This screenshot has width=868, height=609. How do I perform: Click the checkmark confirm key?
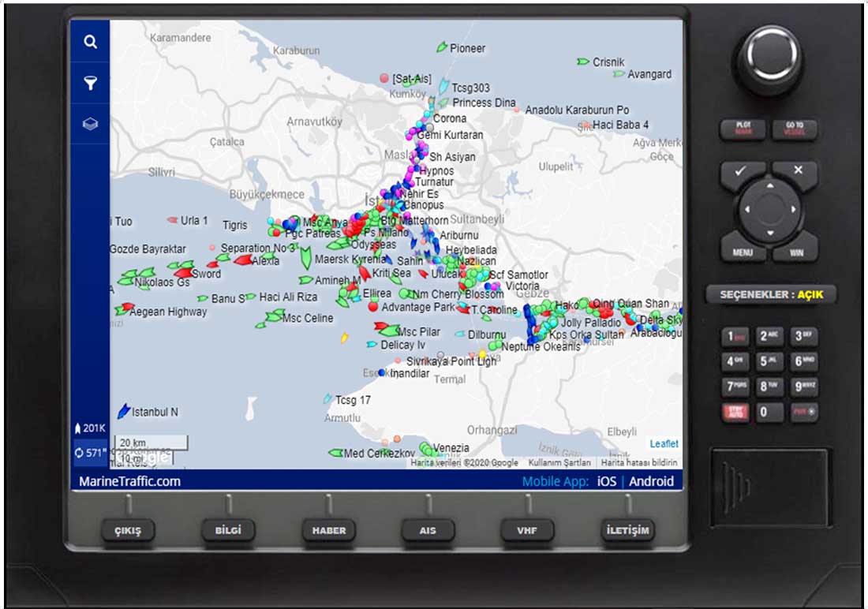click(x=741, y=172)
